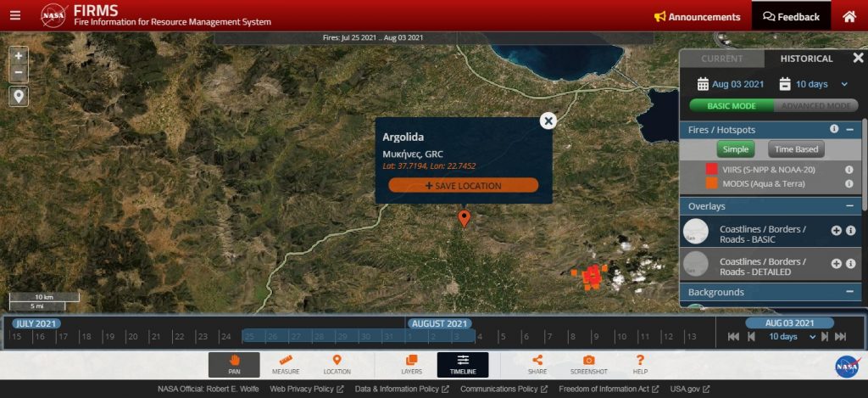Close the side layers panel

pos(858,58)
